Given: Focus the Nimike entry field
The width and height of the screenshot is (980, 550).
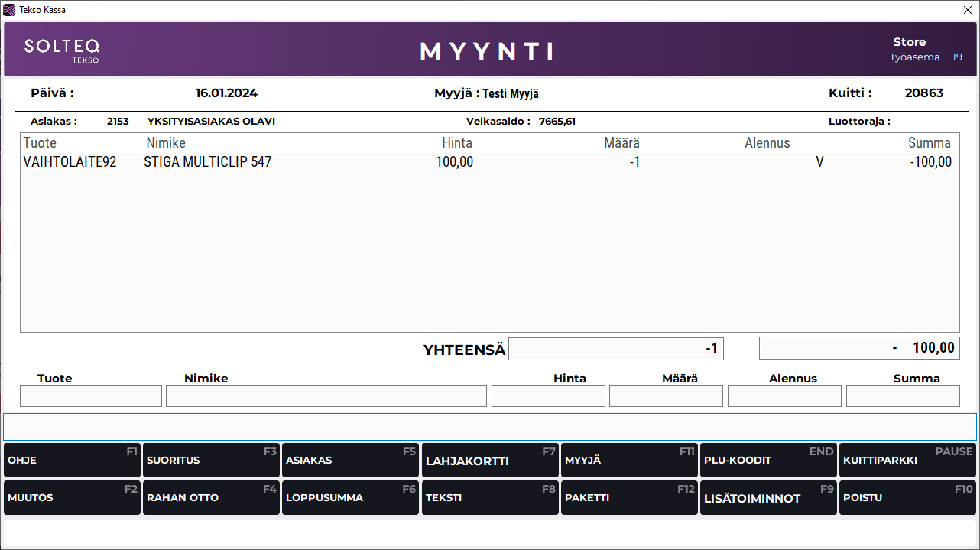Looking at the screenshot, I should (x=326, y=396).
